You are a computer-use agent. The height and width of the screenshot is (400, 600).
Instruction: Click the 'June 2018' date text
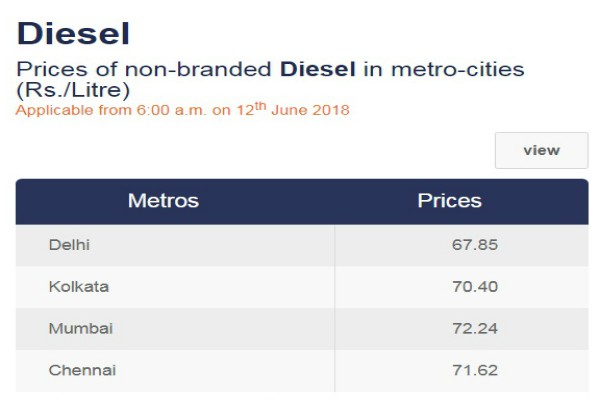tap(310, 110)
